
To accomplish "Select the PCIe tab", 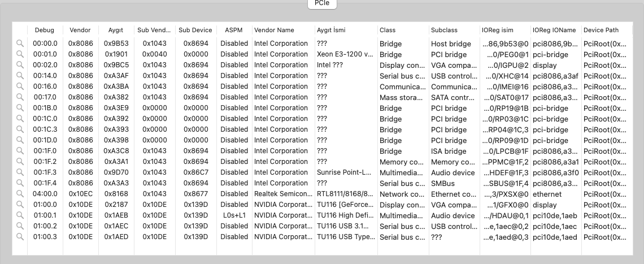I will click(x=322, y=4).
